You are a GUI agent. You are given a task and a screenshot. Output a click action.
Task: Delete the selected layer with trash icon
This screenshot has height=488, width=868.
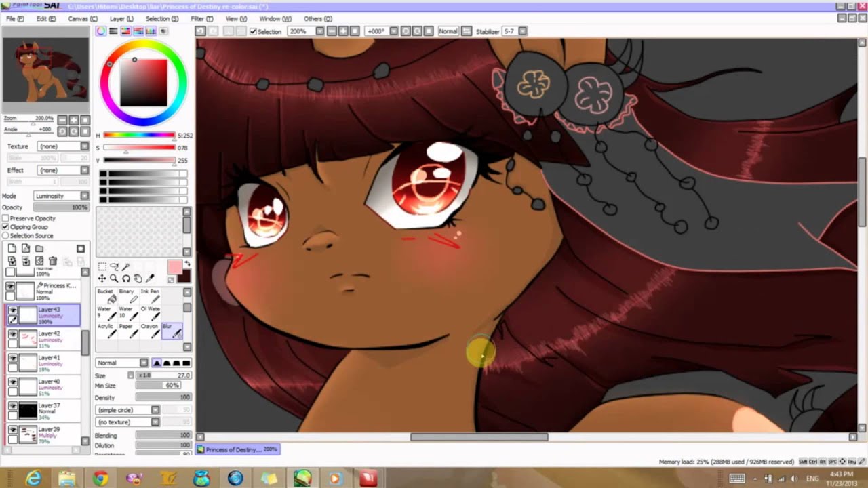[x=52, y=261]
